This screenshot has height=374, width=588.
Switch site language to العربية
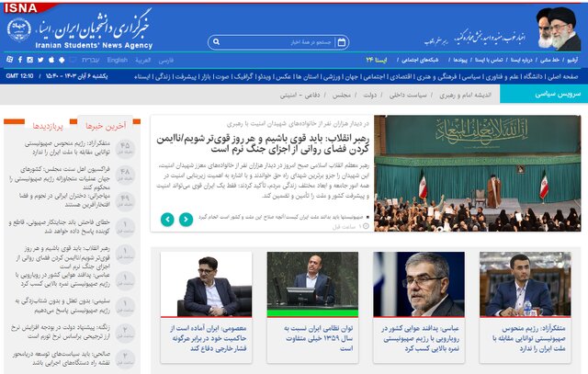tap(142, 60)
